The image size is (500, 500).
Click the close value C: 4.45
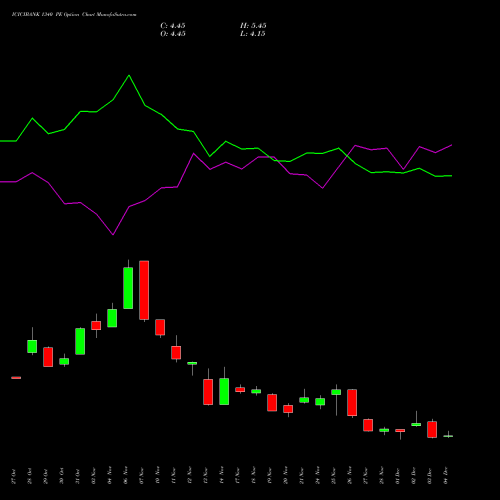point(173,26)
